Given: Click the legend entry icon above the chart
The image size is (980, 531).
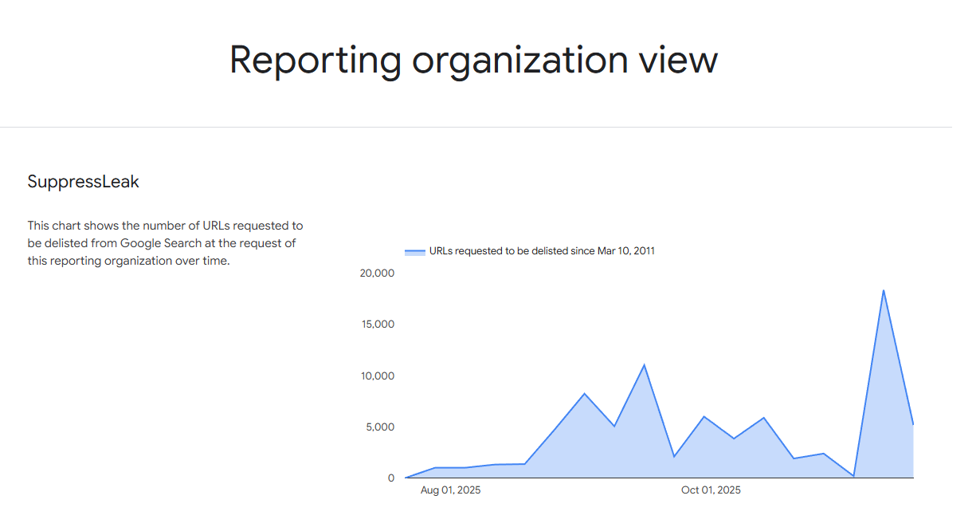Looking at the screenshot, I should [415, 250].
